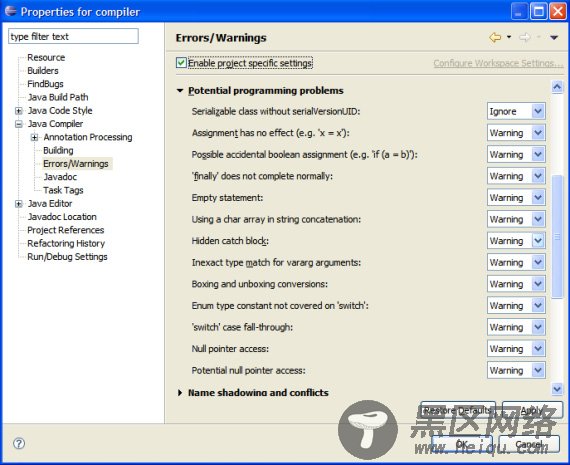Open the view menu triangle icon

[554, 37]
